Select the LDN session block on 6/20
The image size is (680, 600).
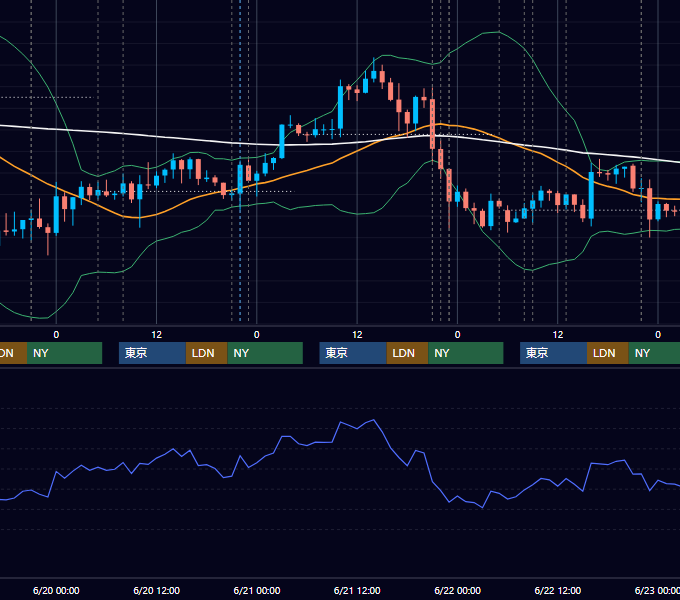pyautogui.click(x=206, y=353)
